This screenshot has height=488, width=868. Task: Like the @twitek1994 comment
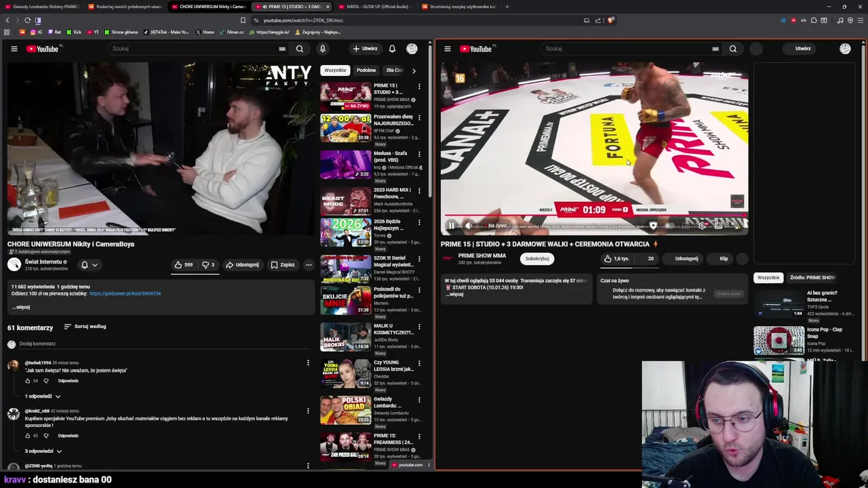pyautogui.click(x=28, y=381)
